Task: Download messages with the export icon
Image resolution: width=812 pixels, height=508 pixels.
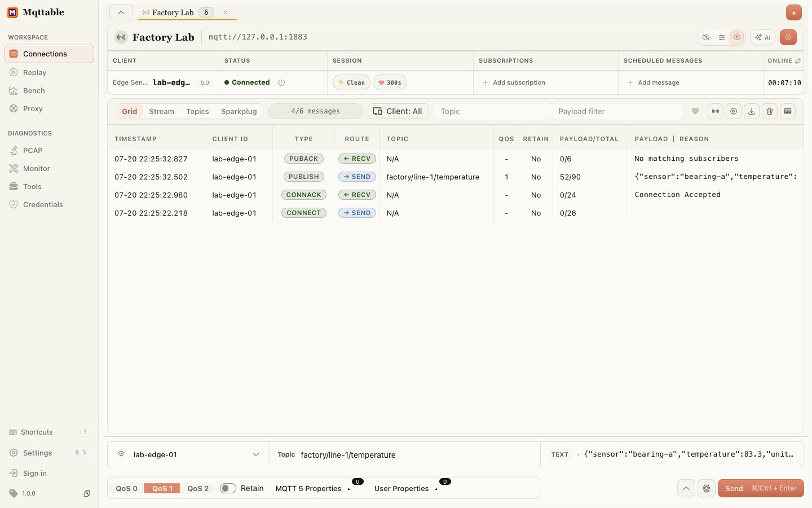Action: 752,111
